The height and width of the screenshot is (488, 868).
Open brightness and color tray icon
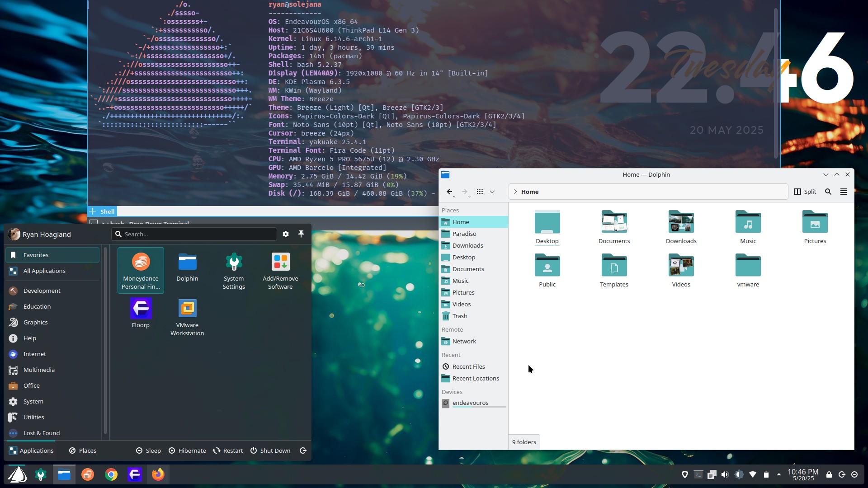tap(739, 474)
